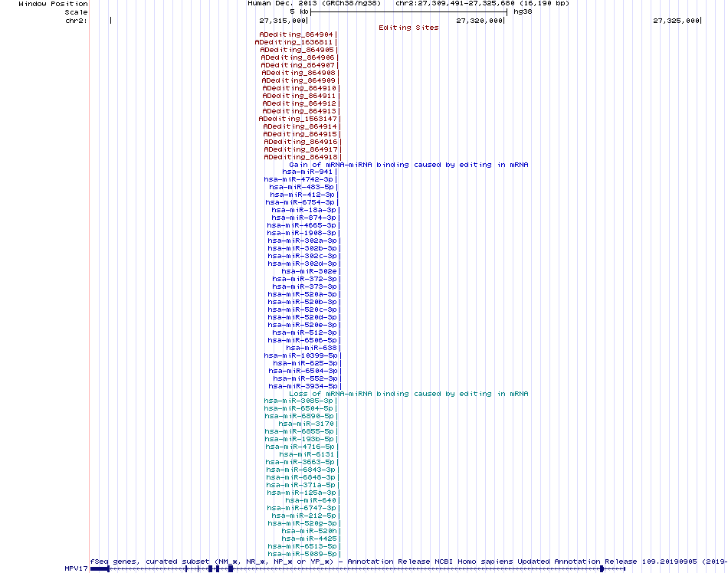Select the ADediting_864918 label
Screen dimensions: 728x573
(301, 157)
